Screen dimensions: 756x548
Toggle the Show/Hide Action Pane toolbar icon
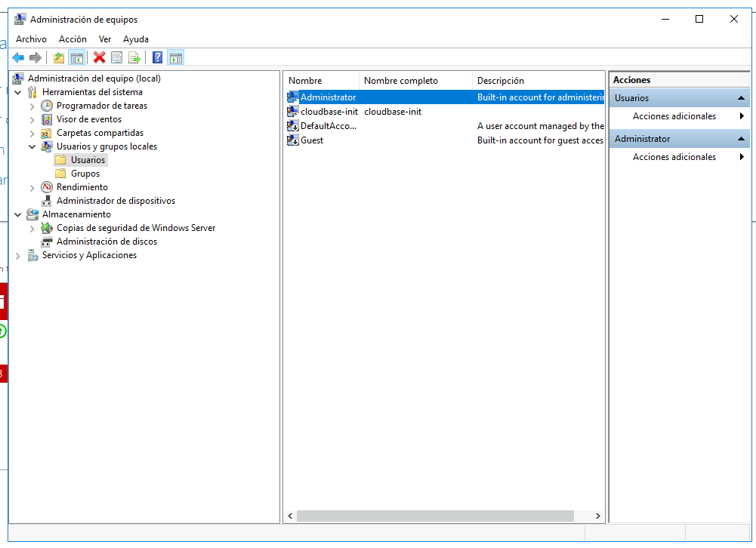coord(176,58)
